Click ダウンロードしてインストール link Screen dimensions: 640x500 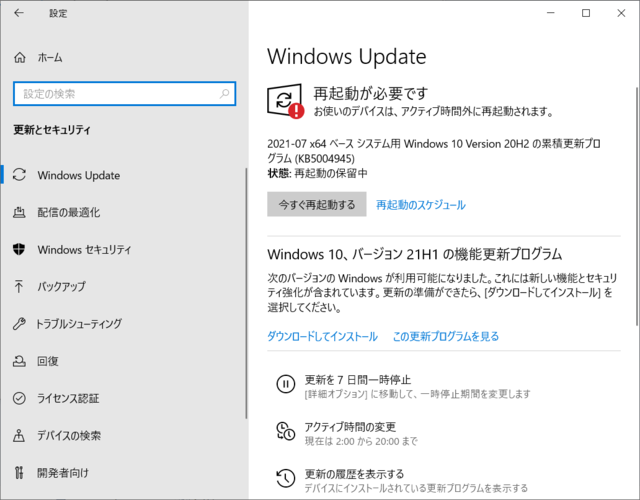322,336
